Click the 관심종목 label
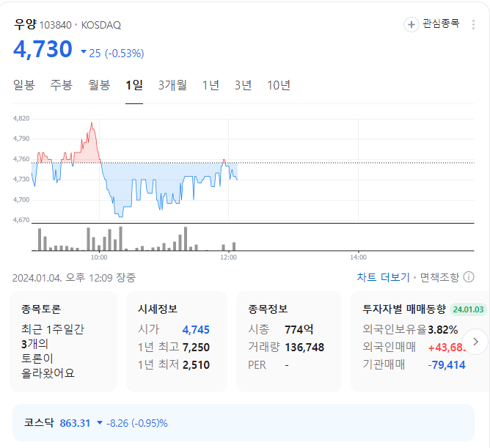 tap(441, 23)
